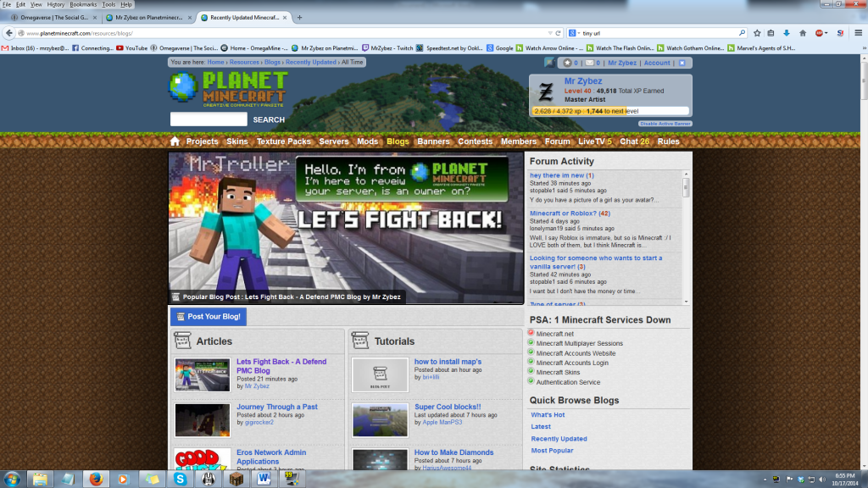Click the volume speaker tray icon
This screenshot has width=868, height=488.
point(822,480)
